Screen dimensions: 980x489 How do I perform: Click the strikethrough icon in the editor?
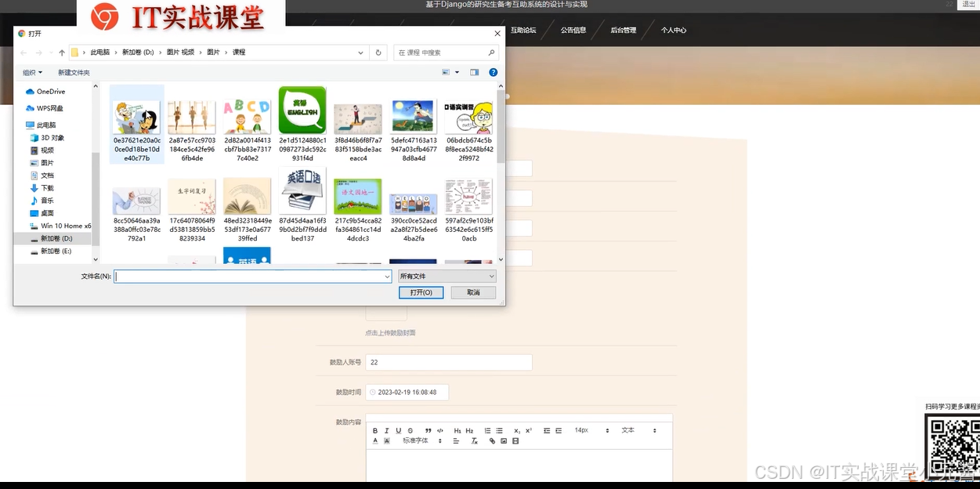[x=410, y=430]
